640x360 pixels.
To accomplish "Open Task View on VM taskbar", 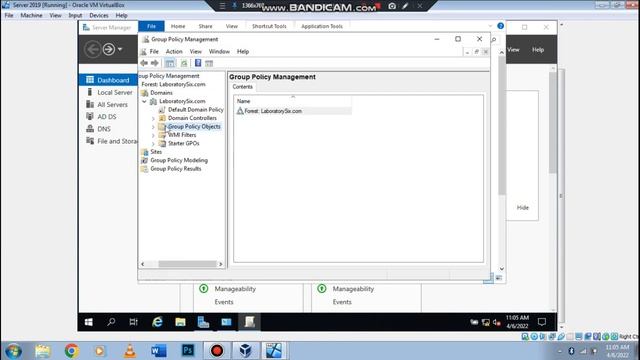I will [x=133, y=322].
